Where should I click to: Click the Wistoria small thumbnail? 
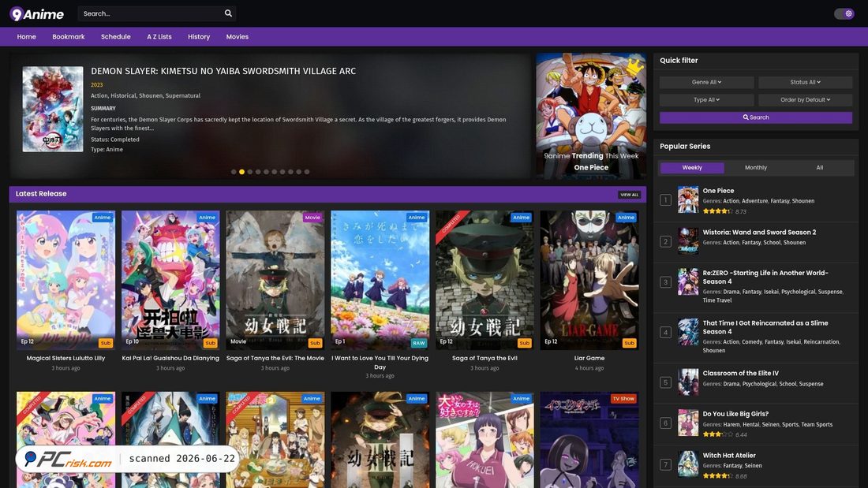click(x=688, y=241)
